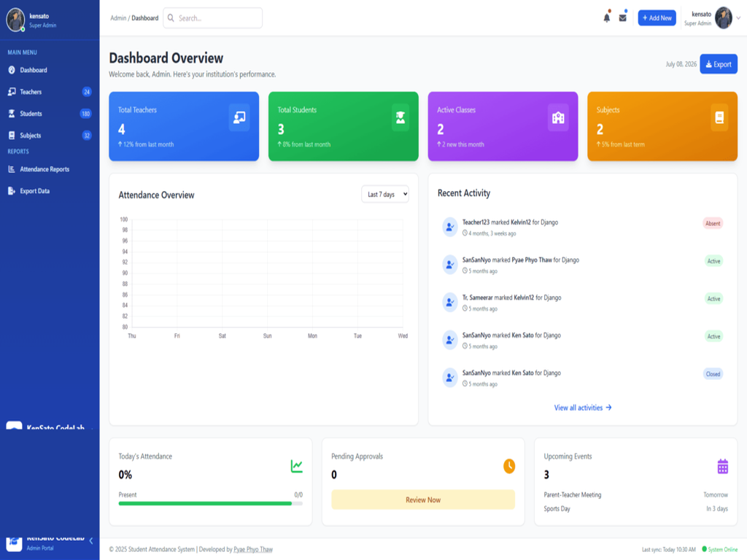Open Export Data in the sidebar
The image size is (747, 560).
[x=50, y=191]
